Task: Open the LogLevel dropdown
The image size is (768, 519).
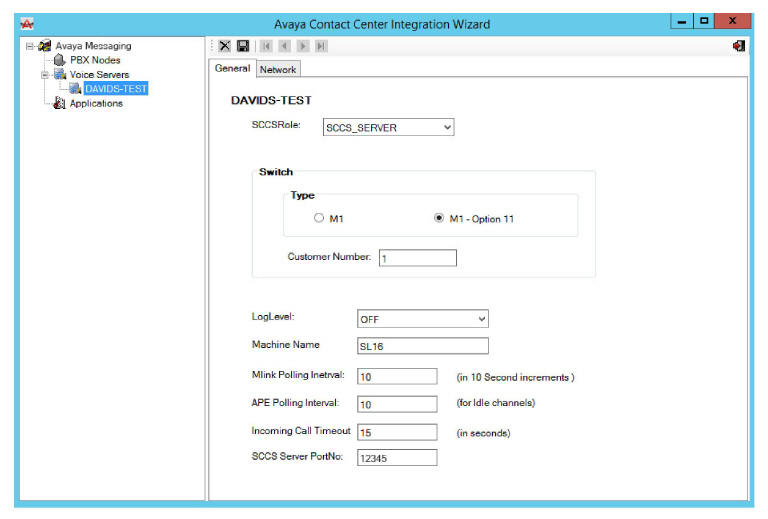Action: point(481,319)
